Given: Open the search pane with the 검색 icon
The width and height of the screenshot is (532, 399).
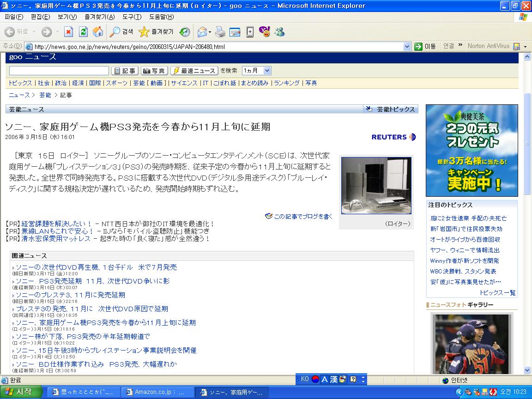Looking at the screenshot, I should [115, 32].
